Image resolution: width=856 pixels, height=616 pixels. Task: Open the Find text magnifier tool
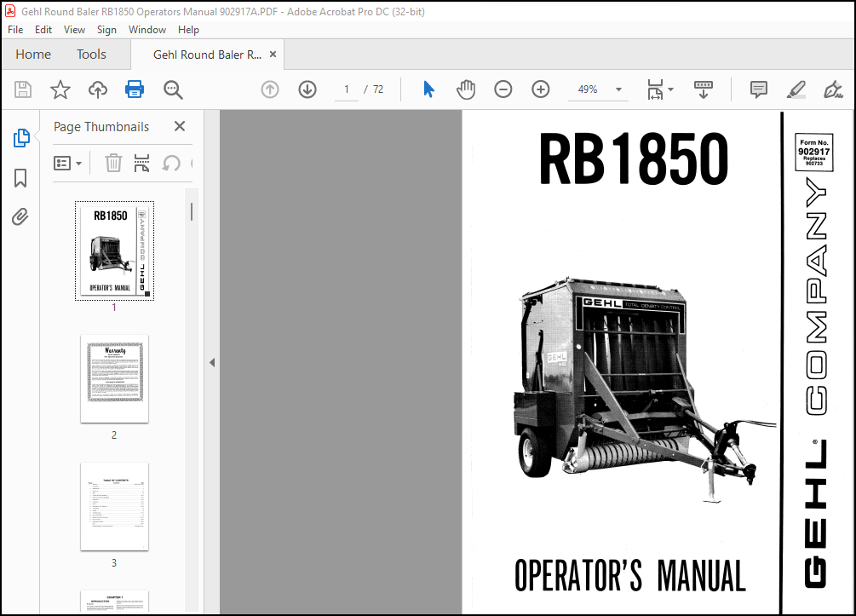point(173,89)
